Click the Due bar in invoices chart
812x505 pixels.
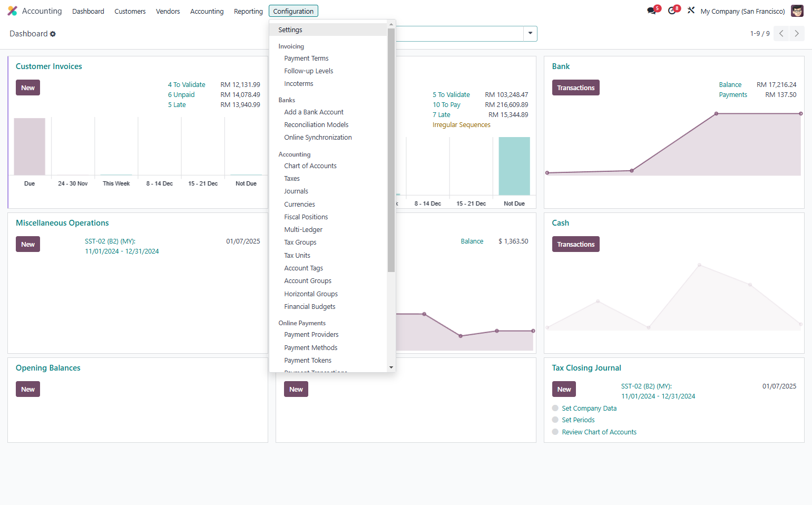coord(30,147)
